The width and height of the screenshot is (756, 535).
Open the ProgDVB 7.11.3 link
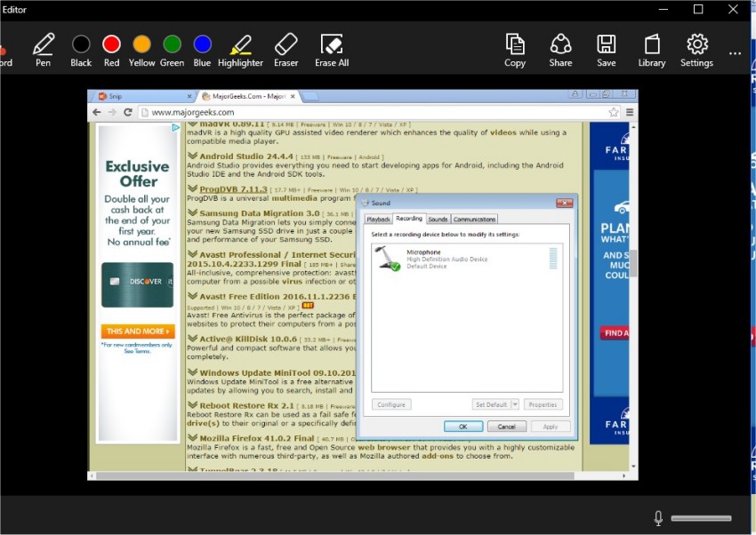pyautogui.click(x=233, y=188)
